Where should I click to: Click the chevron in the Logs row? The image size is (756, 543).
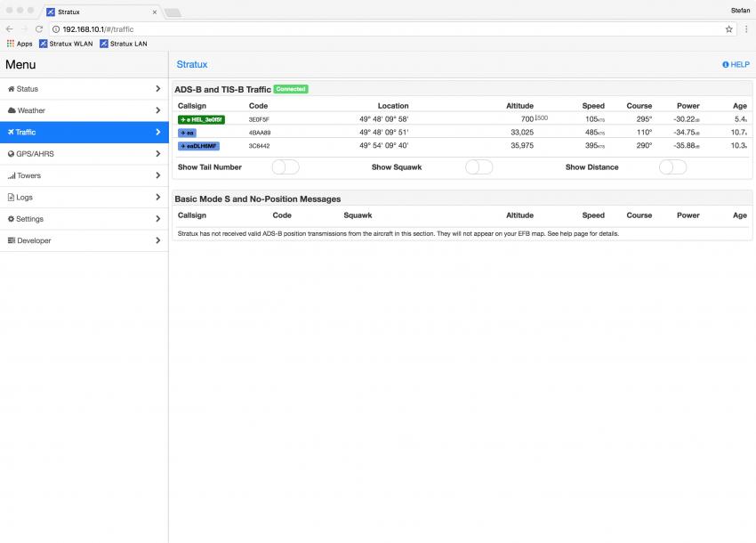point(158,197)
